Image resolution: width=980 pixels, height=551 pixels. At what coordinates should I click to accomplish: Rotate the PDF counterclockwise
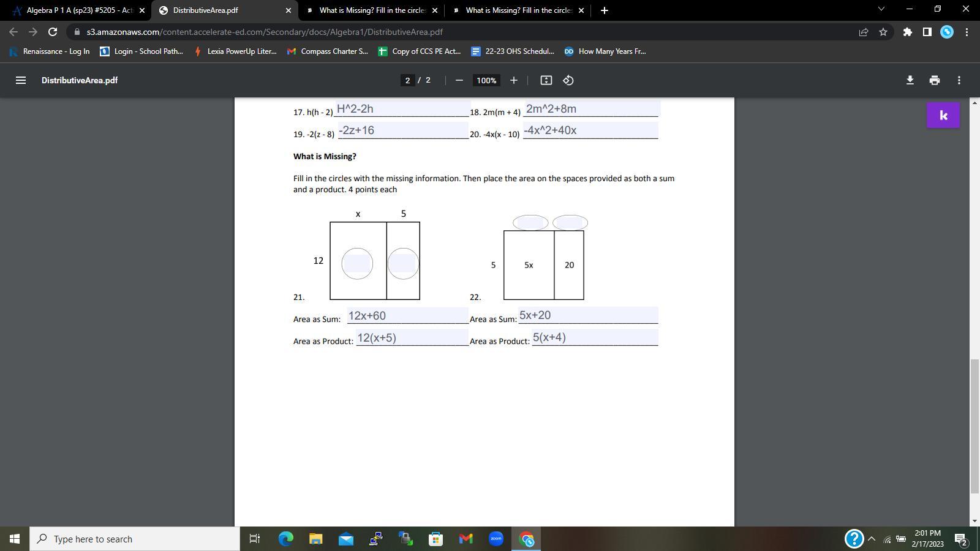[568, 80]
